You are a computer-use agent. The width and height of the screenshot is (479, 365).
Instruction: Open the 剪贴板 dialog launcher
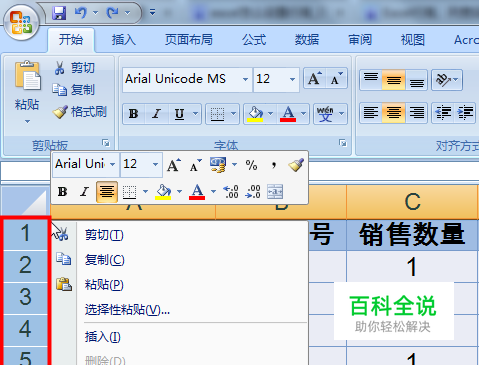click(106, 143)
